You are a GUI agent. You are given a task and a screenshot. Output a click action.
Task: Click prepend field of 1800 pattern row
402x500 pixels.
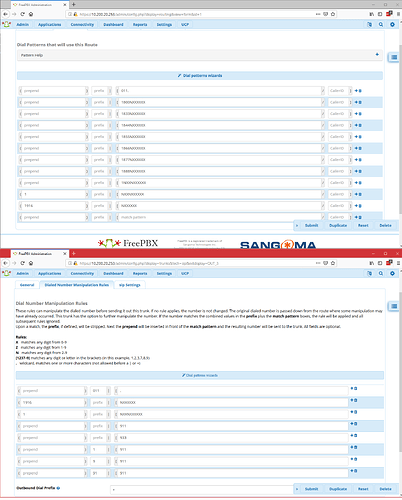pos(53,102)
